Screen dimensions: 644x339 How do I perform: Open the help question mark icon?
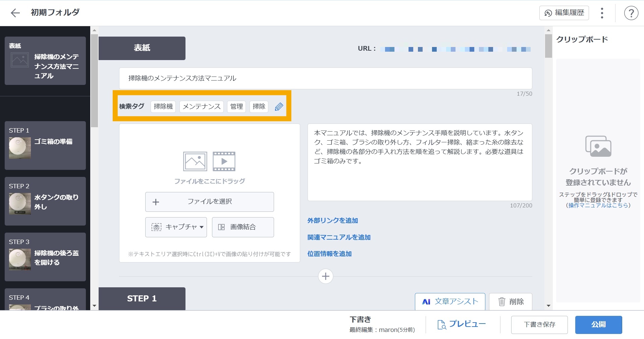click(x=631, y=13)
